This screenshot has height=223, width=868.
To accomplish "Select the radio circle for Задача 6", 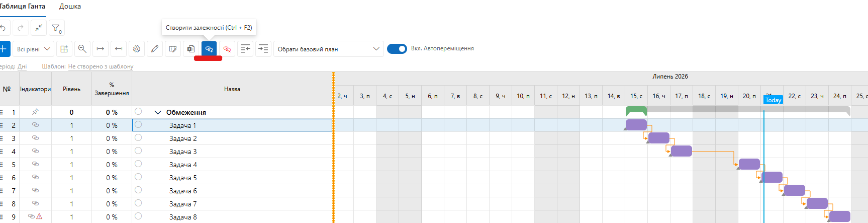I will (x=138, y=190).
